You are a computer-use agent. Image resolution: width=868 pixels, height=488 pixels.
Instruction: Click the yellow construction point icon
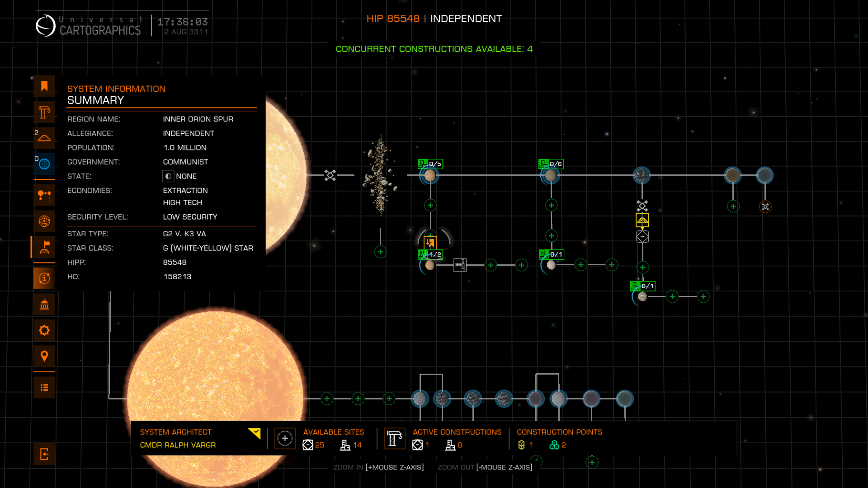(x=521, y=445)
